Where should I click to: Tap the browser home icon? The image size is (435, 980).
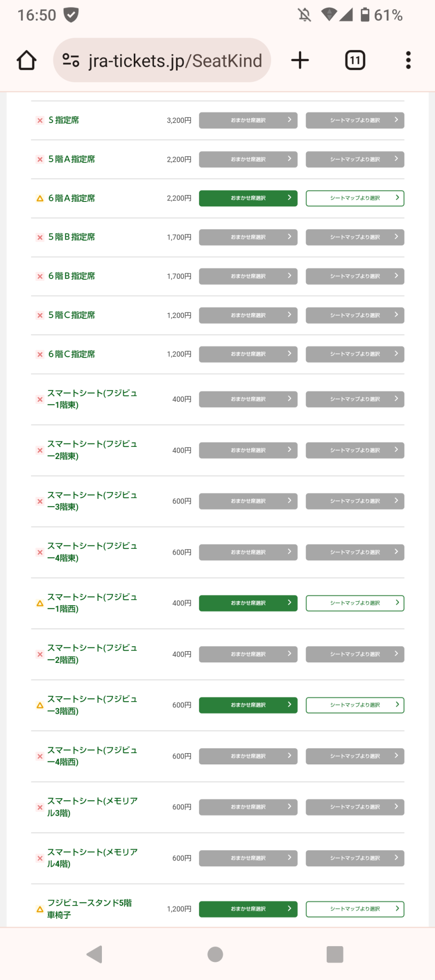(26, 61)
